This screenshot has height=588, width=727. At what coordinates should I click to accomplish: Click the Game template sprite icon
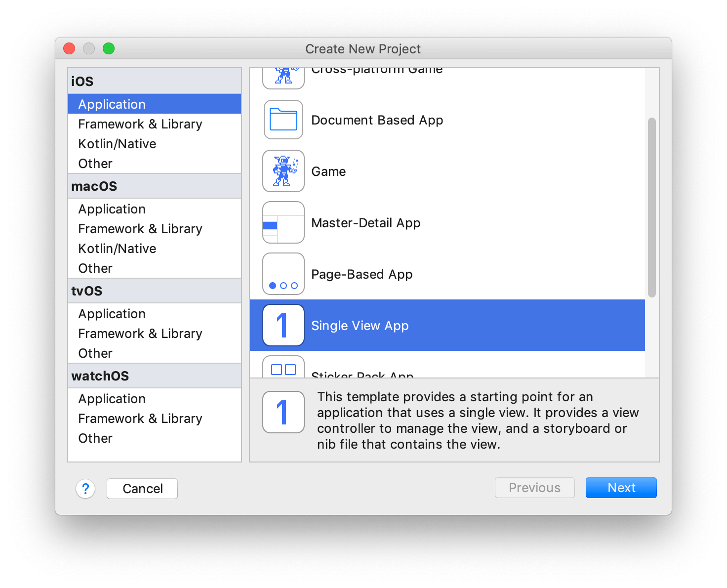tap(283, 171)
